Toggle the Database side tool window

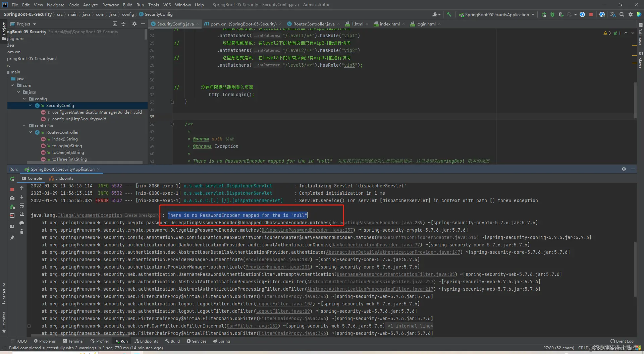(640, 34)
